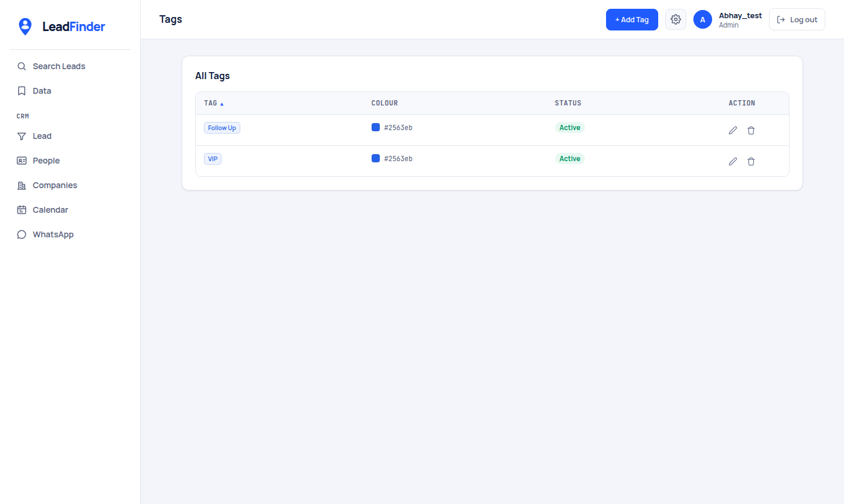Click Active status of VIP row

(570, 159)
